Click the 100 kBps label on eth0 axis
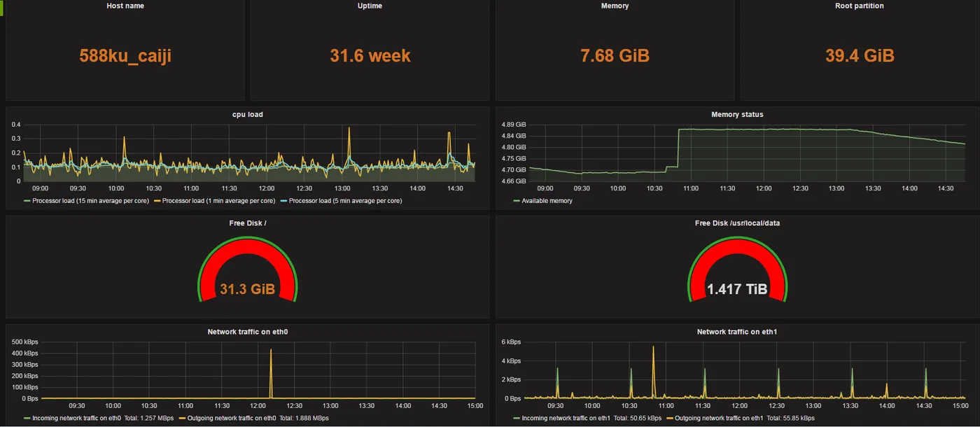980x427 pixels. coord(25,387)
